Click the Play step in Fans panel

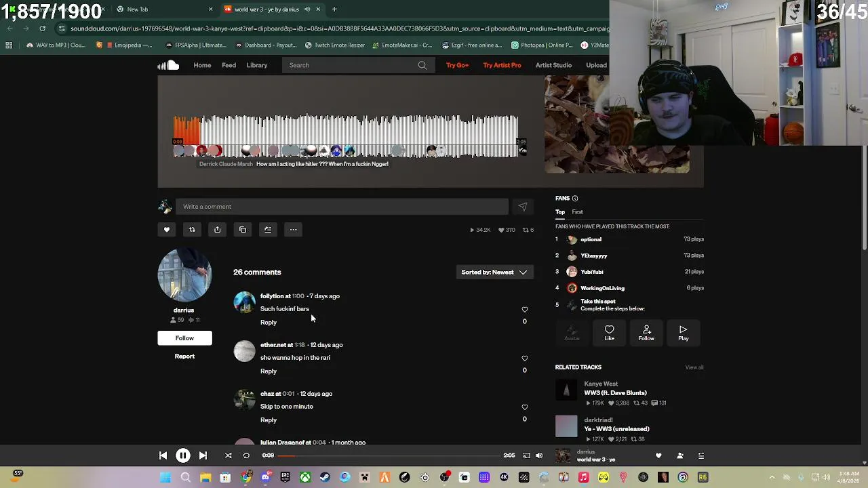683,333
